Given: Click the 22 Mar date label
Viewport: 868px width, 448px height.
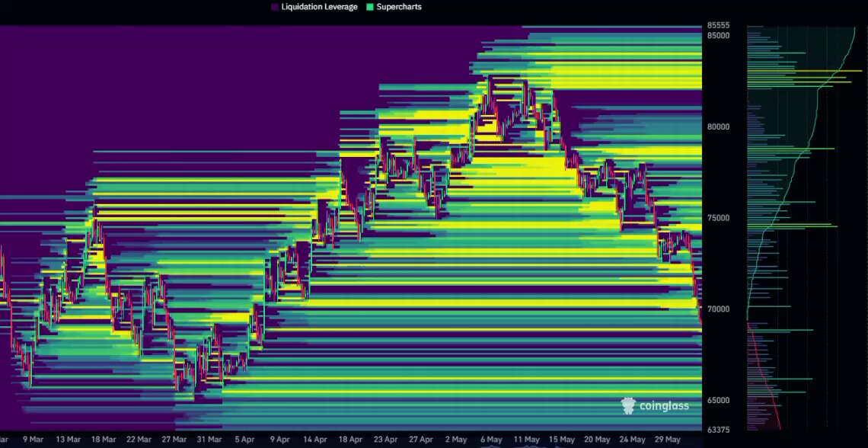Looking at the screenshot, I should [x=139, y=440].
